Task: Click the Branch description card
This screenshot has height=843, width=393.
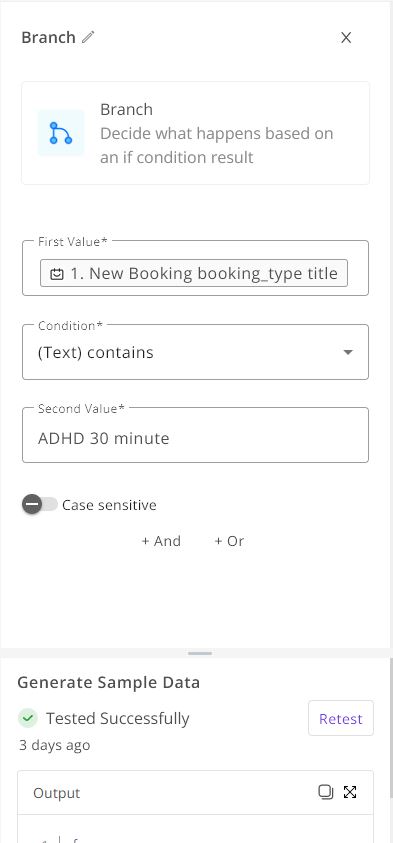Action: (195, 133)
